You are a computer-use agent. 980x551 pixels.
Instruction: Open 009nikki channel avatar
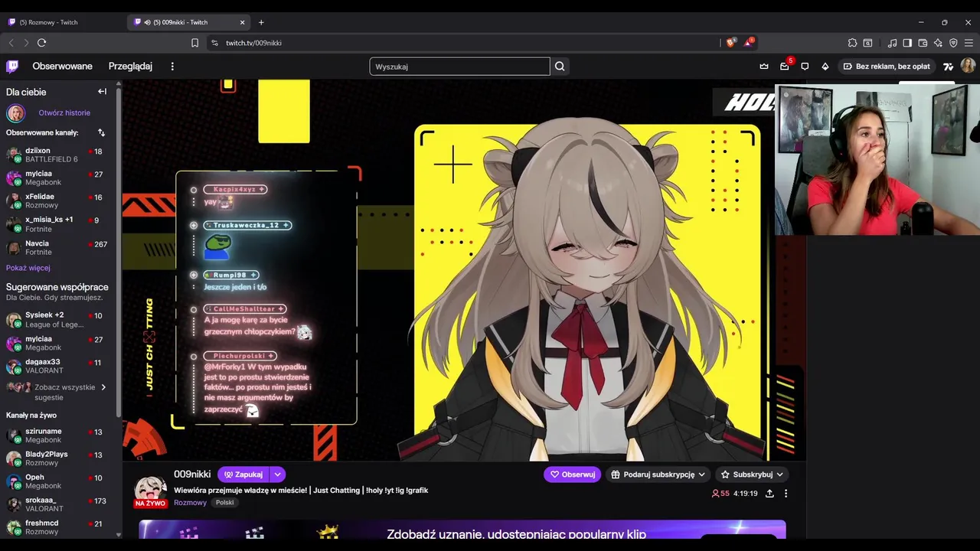click(150, 490)
